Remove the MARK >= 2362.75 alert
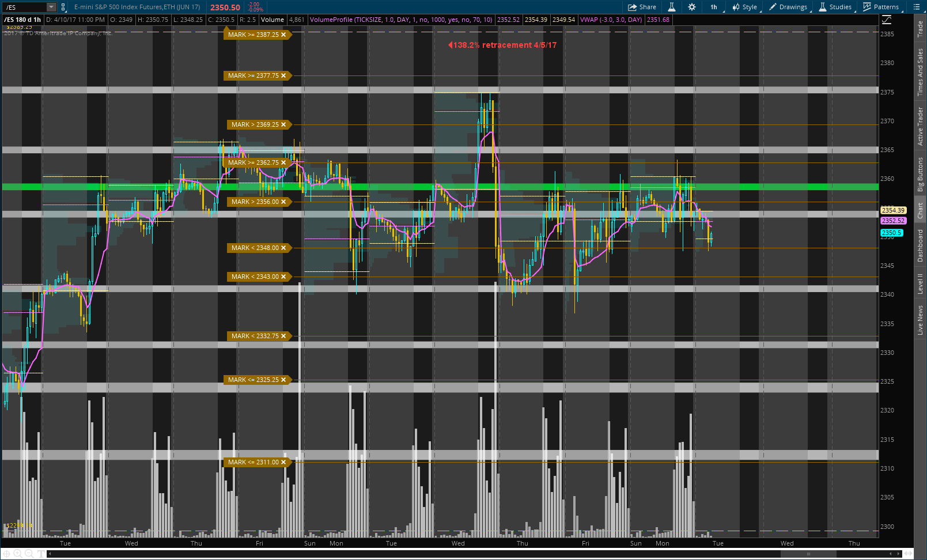 click(x=283, y=162)
